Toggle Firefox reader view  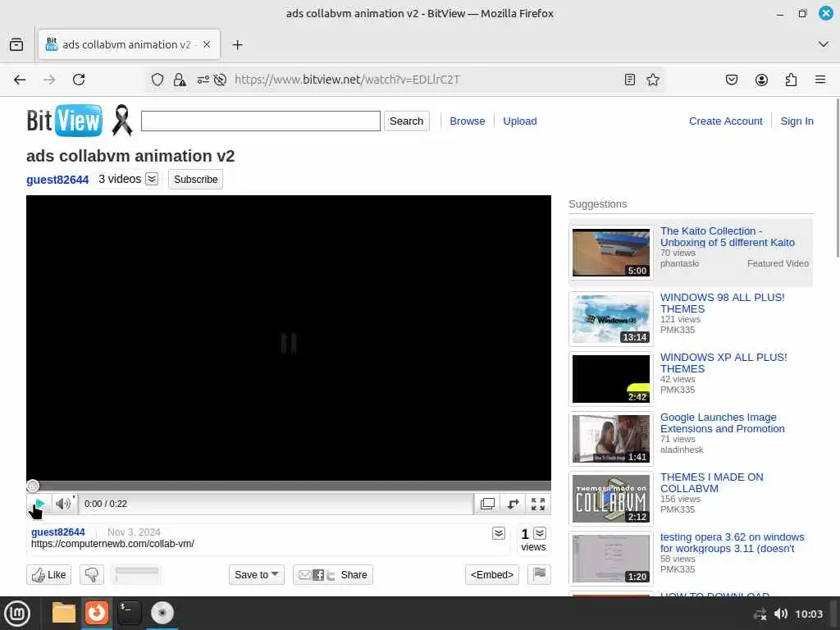(x=630, y=80)
